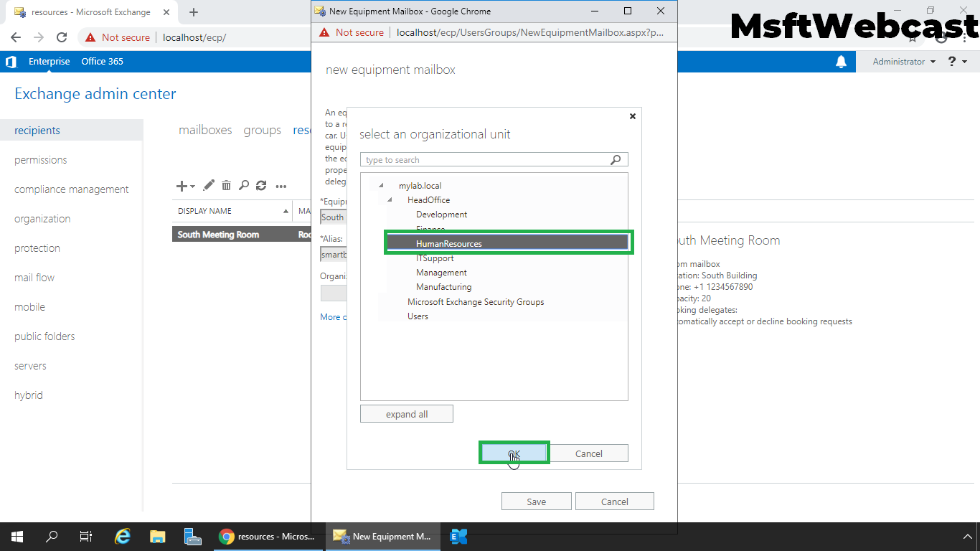Open the Administrator account dropdown
This screenshot has width=980, height=551.
904,62
